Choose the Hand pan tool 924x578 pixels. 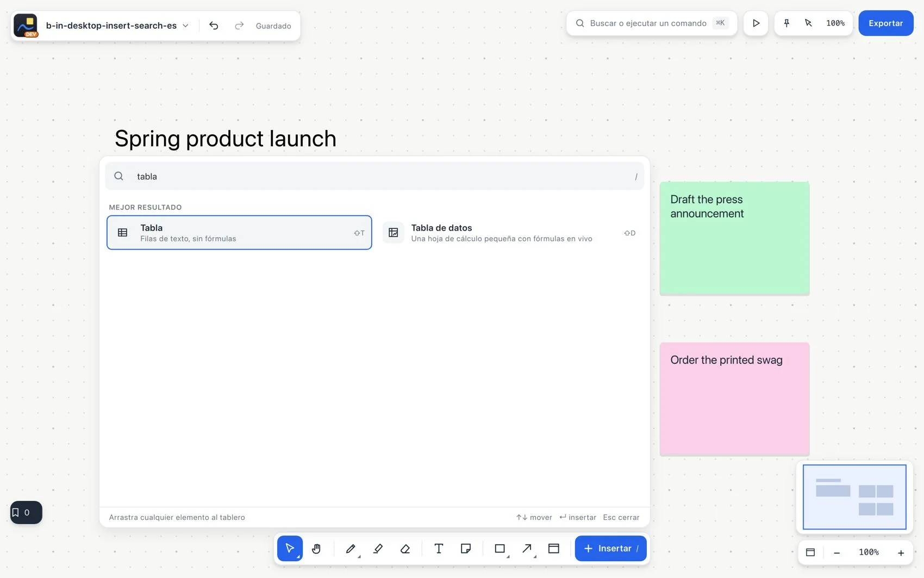coord(316,549)
